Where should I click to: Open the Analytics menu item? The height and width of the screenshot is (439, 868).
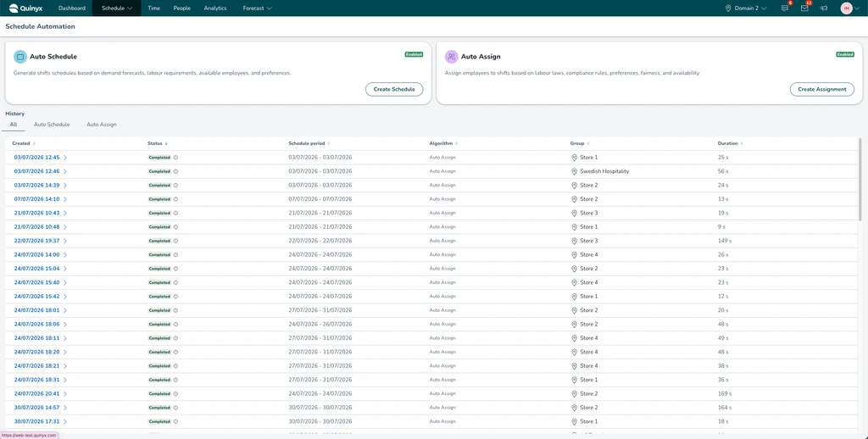click(215, 8)
